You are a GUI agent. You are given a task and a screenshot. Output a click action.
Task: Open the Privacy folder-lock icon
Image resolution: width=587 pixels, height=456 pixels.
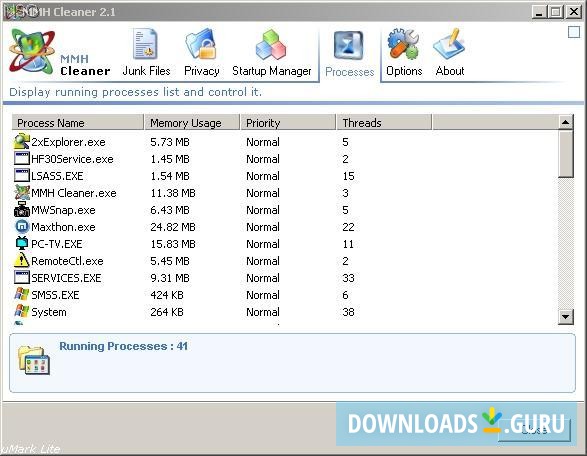(x=201, y=44)
